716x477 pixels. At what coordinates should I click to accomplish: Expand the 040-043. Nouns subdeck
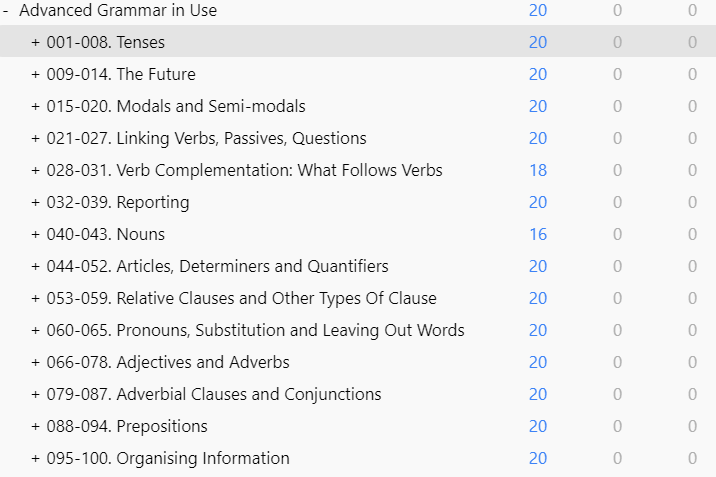point(36,234)
